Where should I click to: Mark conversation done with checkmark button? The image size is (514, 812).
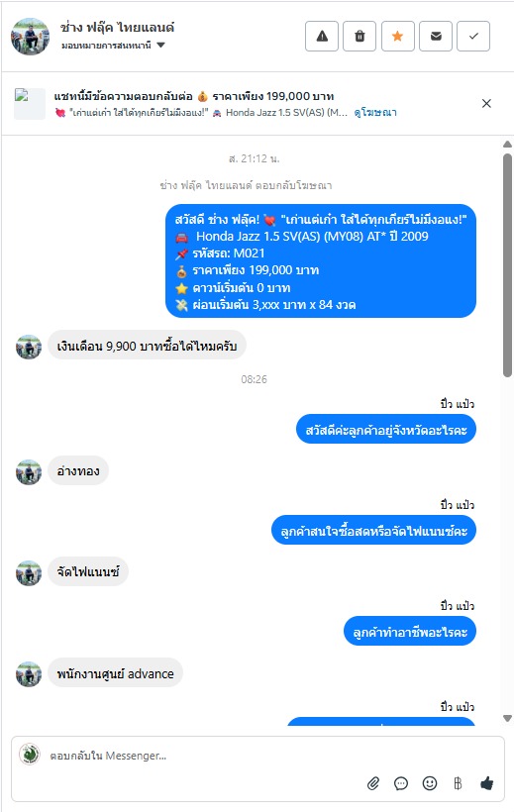[473, 37]
